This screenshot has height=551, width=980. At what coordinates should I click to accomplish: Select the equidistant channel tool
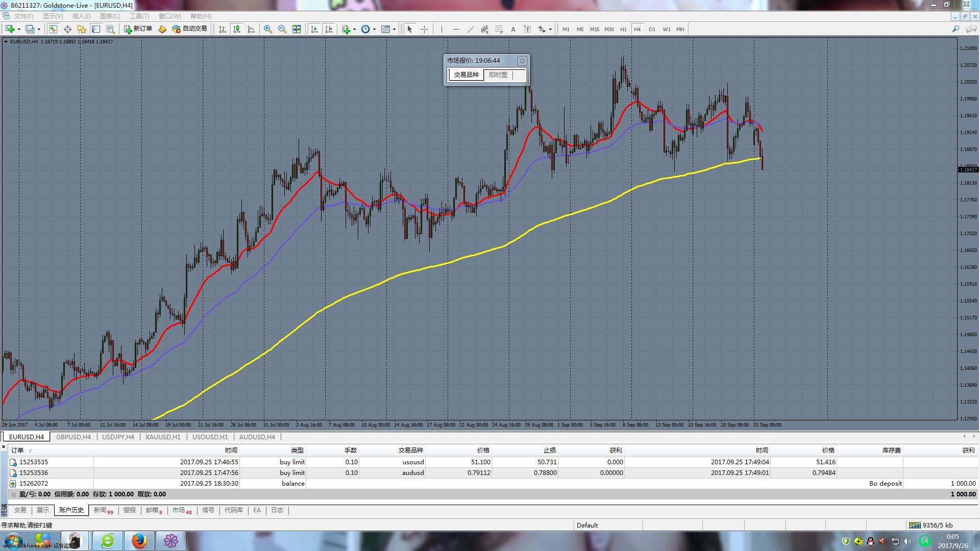click(484, 29)
